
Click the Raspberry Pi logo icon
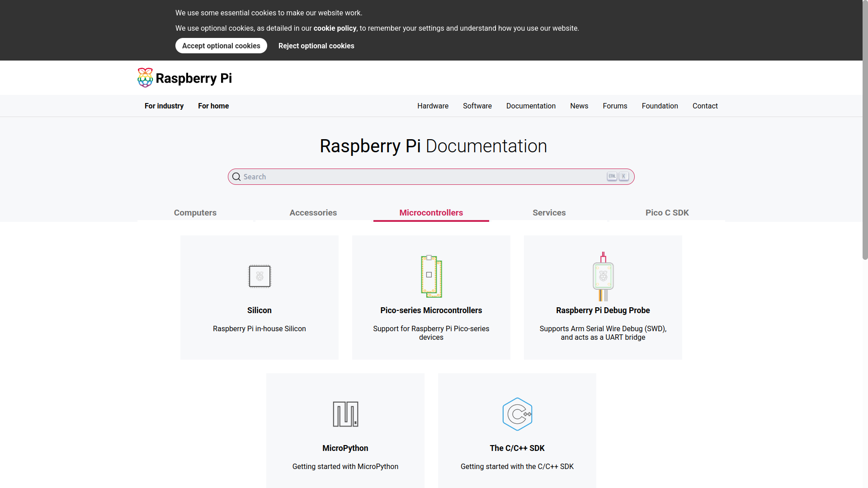145,78
